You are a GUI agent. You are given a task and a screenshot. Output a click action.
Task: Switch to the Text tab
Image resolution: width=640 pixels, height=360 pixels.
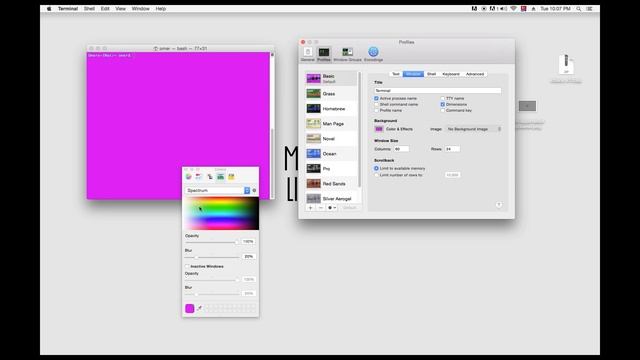(396, 74)
